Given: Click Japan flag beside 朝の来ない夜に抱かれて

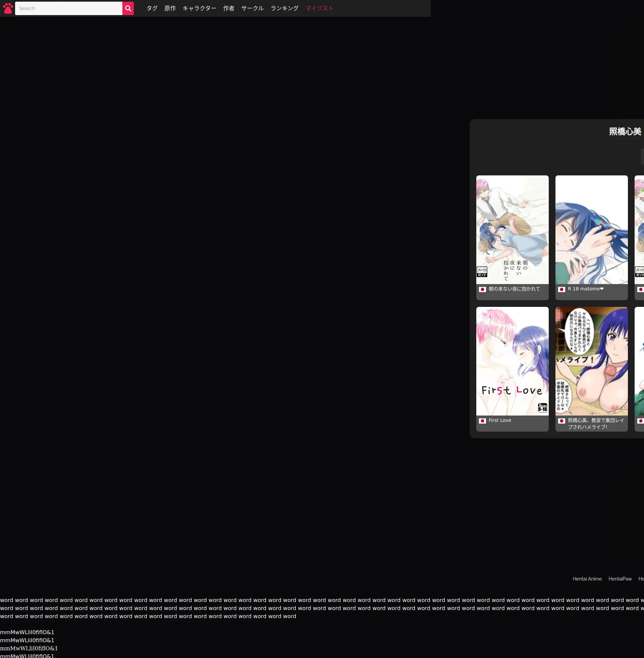Looking at the screenshot, I should coord(482,289).
